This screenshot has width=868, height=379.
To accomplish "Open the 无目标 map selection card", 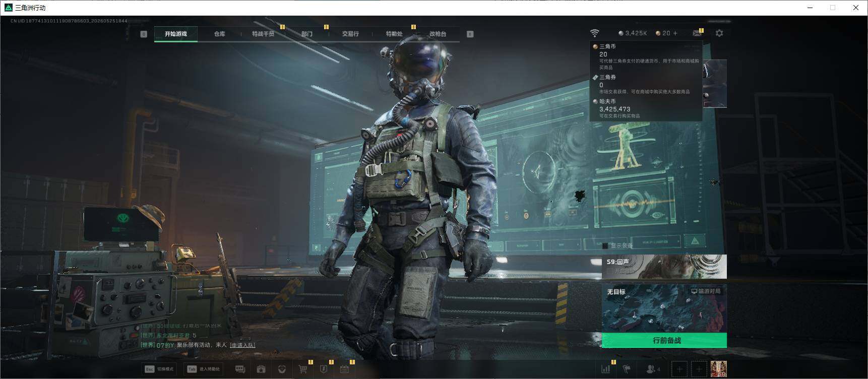I will tap(664, 308).
